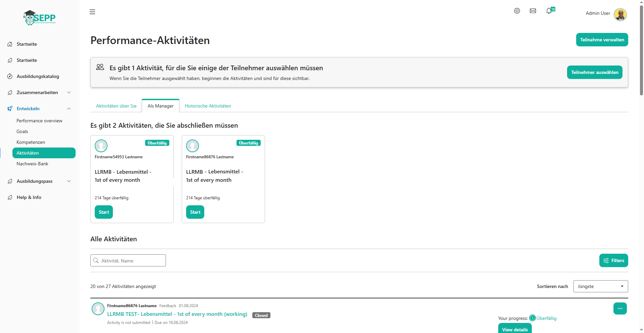644x333 pixels.
Task: Switch to Aktivitäten über Sie tab
Action: tap(116, 106)
